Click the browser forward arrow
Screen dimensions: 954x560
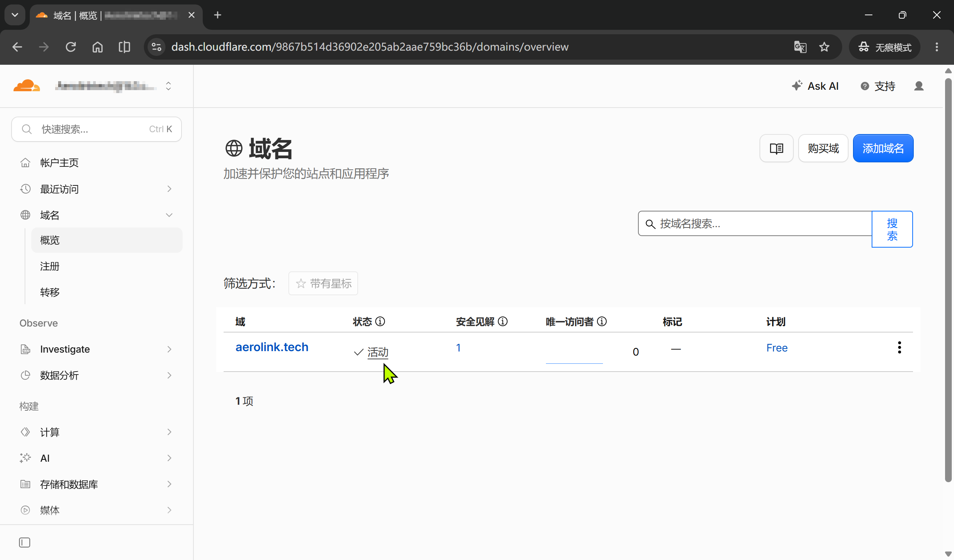tap(44, 47)
